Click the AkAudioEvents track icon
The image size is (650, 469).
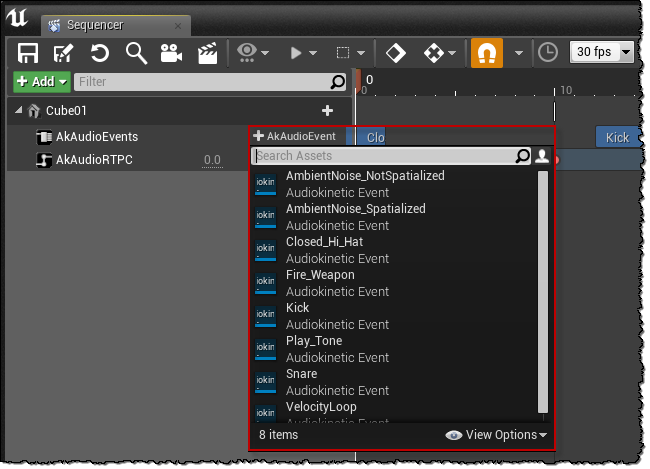(x=44, y=137)
